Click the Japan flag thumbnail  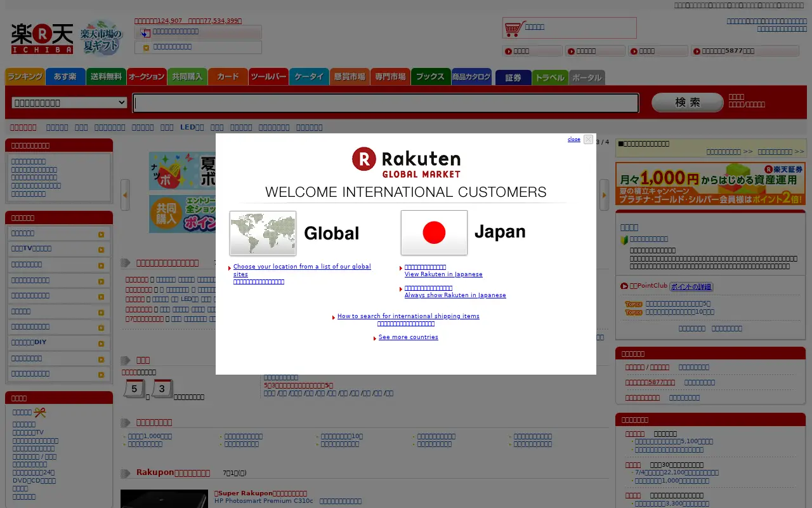434,233
